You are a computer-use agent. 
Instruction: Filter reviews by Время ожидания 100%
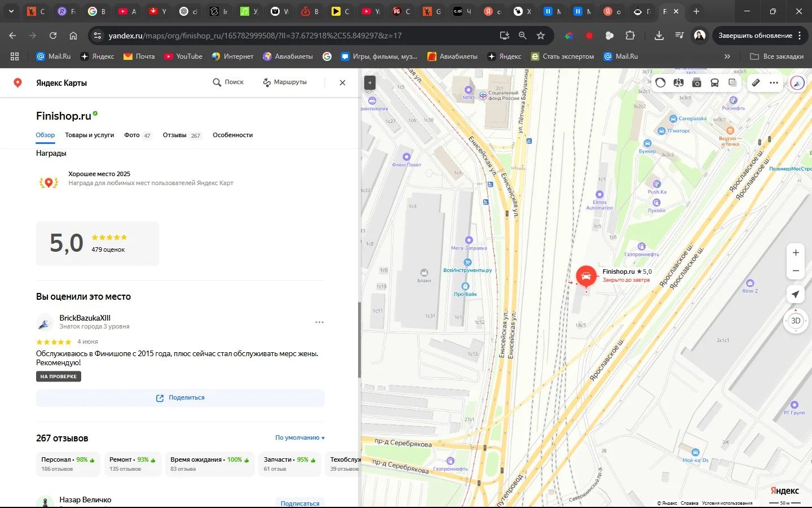[x=210, y=464]
